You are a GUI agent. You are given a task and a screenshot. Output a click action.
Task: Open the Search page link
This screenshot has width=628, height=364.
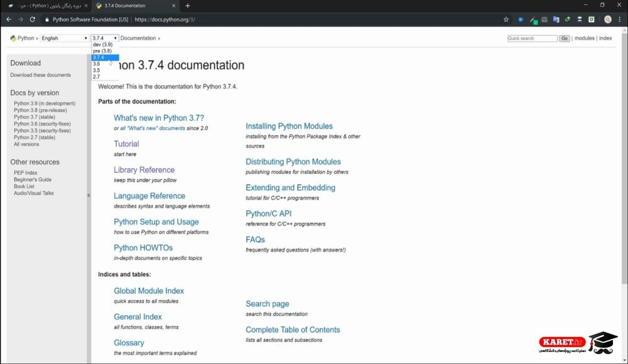[267, 304]
